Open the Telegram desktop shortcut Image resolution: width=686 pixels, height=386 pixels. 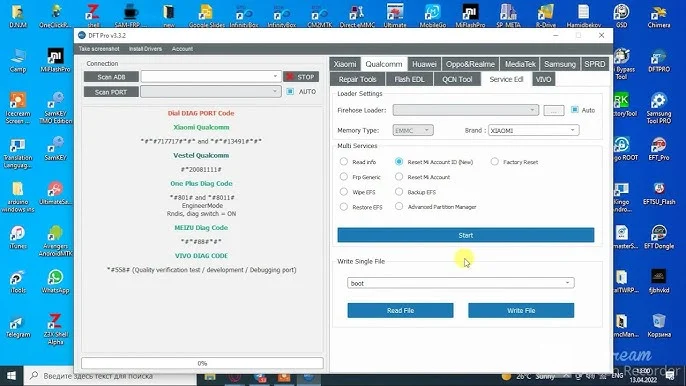coord(18,326)
